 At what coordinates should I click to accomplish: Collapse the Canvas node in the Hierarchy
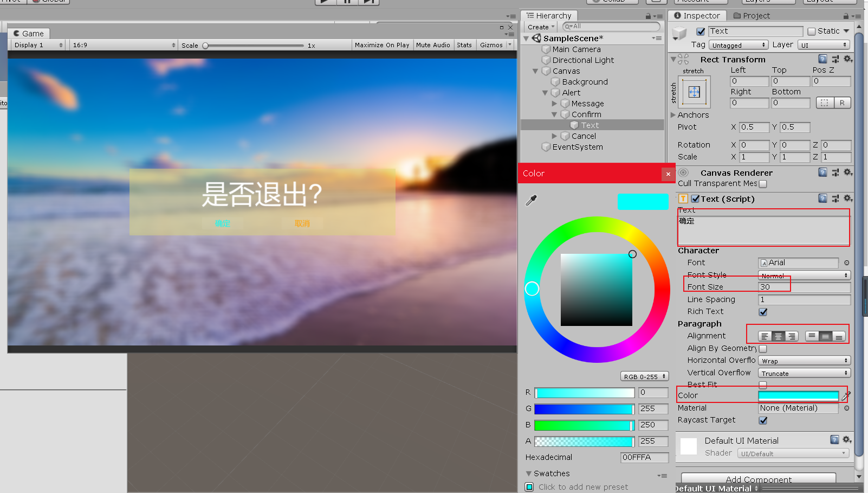point(535,71)
